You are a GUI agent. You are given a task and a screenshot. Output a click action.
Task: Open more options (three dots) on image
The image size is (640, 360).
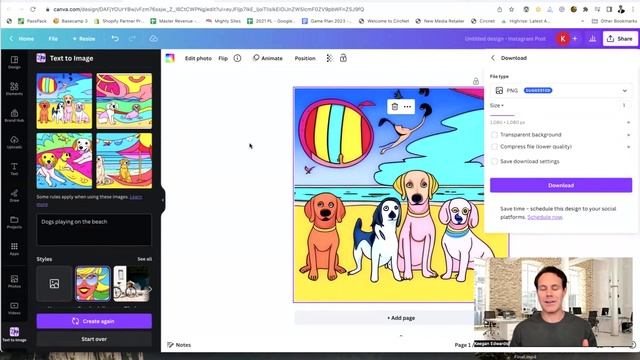tap(407, 107)
